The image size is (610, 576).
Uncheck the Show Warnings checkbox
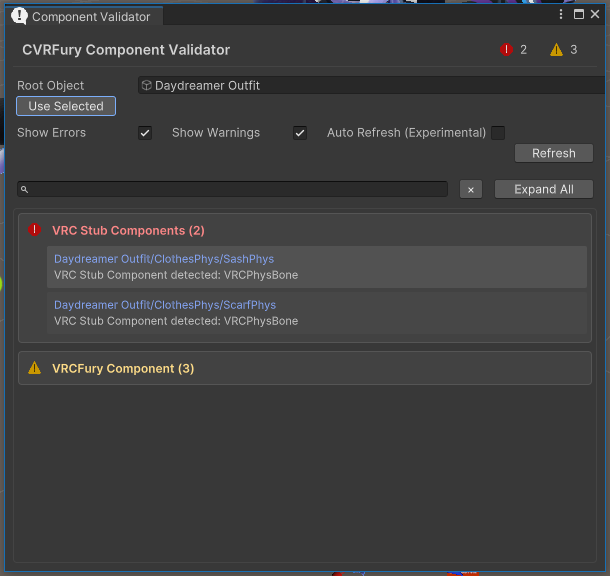[300, 133]
